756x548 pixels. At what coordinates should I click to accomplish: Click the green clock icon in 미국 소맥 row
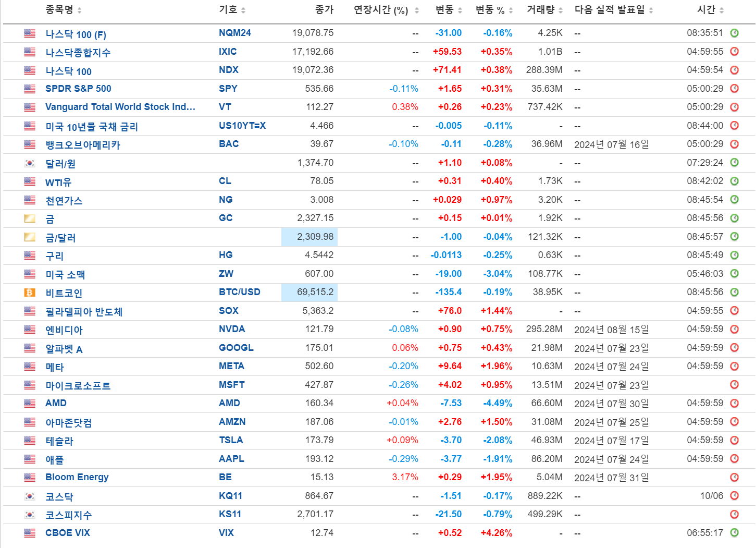(734, 274)
